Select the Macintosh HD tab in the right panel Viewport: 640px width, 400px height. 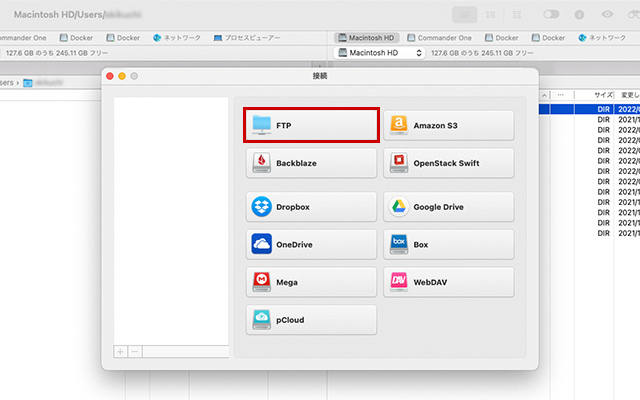point(367,38)
